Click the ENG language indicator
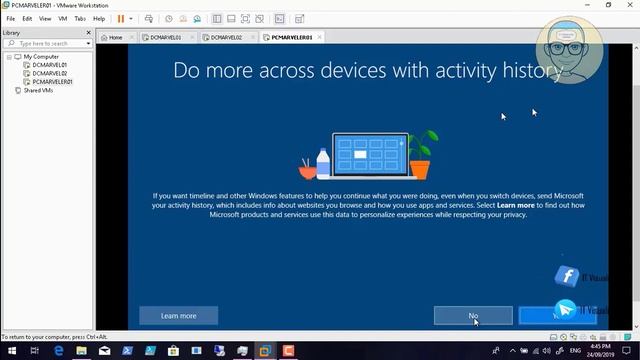 tap(575, 351)
